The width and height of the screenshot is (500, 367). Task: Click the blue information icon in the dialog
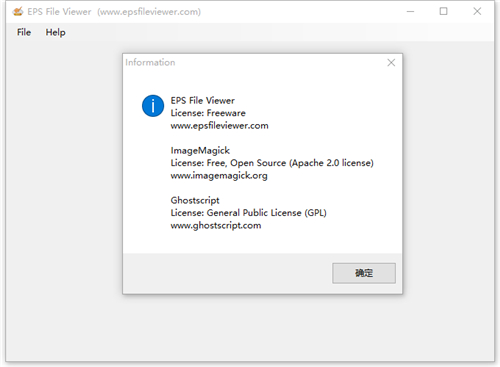[153, 106]
